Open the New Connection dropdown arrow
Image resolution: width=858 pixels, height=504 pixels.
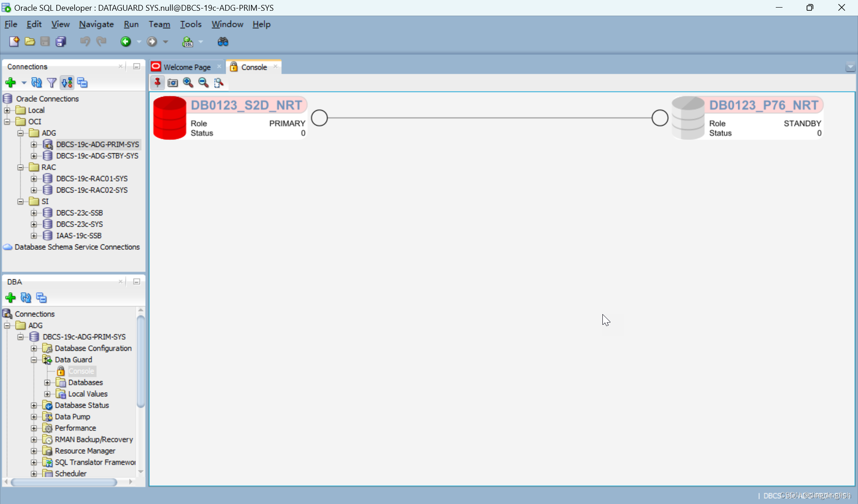coord(24,83)
